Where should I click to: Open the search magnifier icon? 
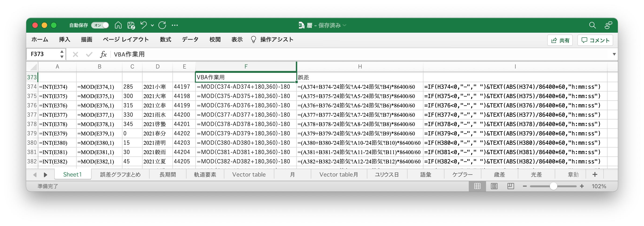coord(592,25)
